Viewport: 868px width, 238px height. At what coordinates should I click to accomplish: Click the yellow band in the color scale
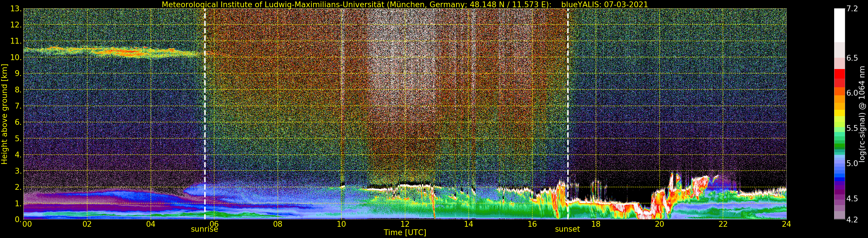(x=839, y=113)
